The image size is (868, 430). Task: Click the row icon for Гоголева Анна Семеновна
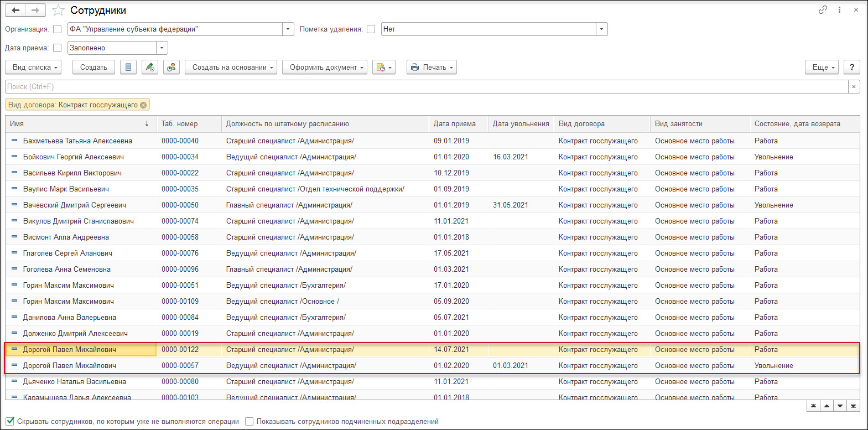[x=14, y=269]
